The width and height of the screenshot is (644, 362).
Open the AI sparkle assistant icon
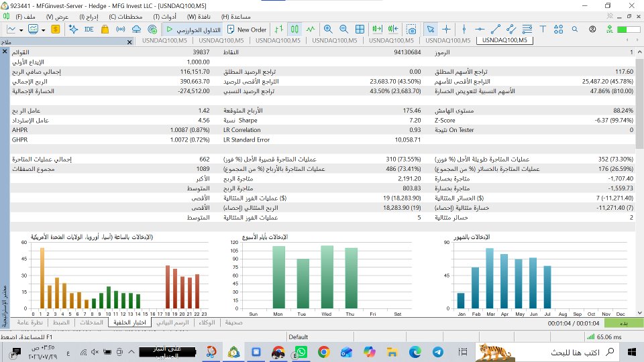pos(73,29)
